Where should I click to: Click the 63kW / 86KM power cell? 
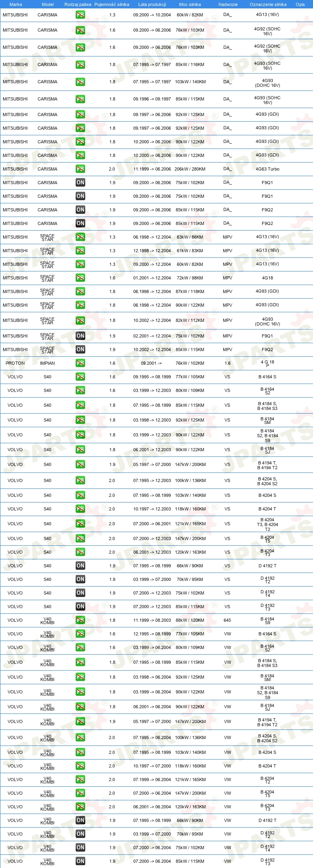[190, 237]
